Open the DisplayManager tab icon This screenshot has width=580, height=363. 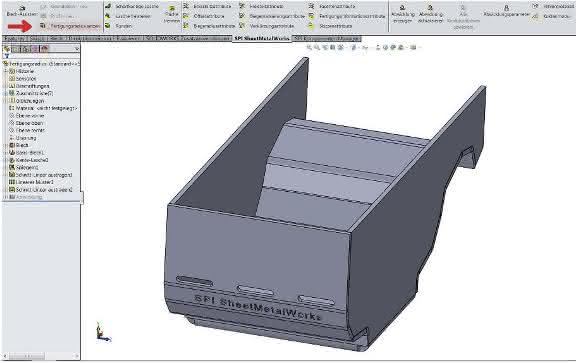pos(44,49)
